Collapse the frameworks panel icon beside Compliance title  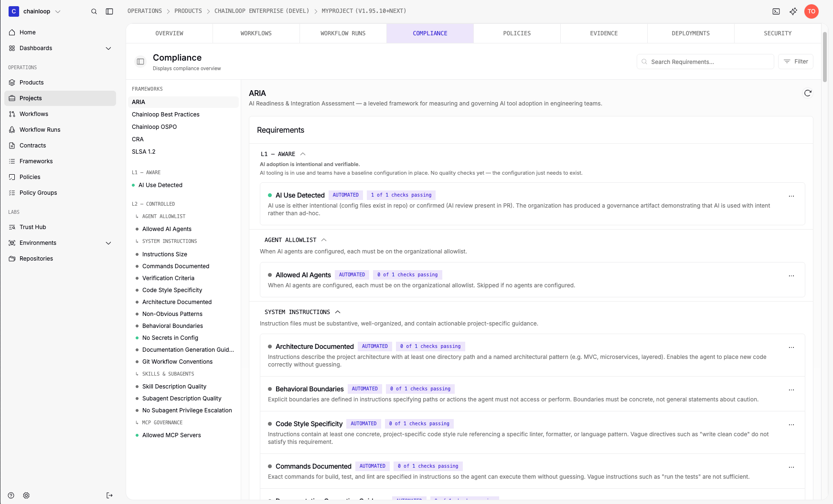pos(140,62)
